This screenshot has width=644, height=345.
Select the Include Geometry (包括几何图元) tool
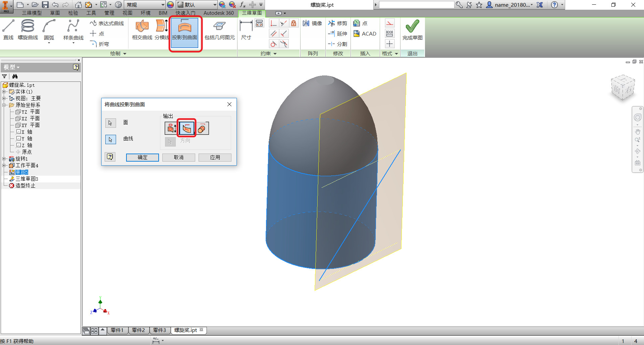coord(220,30)
